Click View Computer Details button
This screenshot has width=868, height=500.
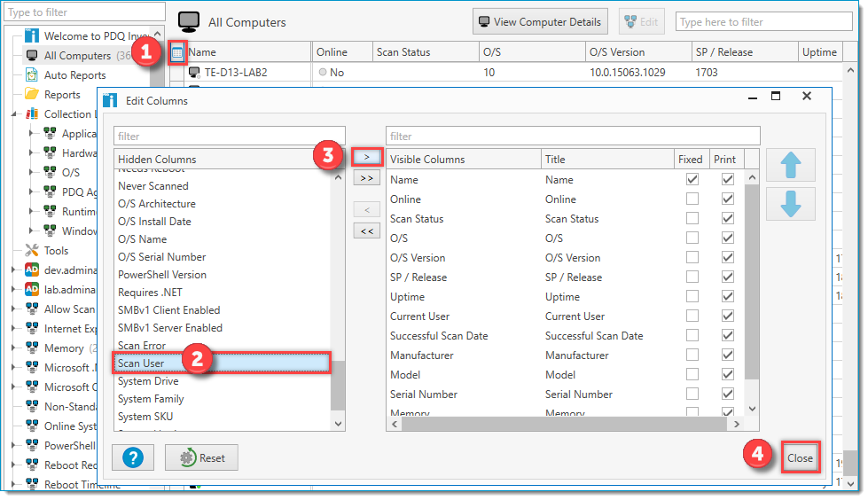pos(540,22)
